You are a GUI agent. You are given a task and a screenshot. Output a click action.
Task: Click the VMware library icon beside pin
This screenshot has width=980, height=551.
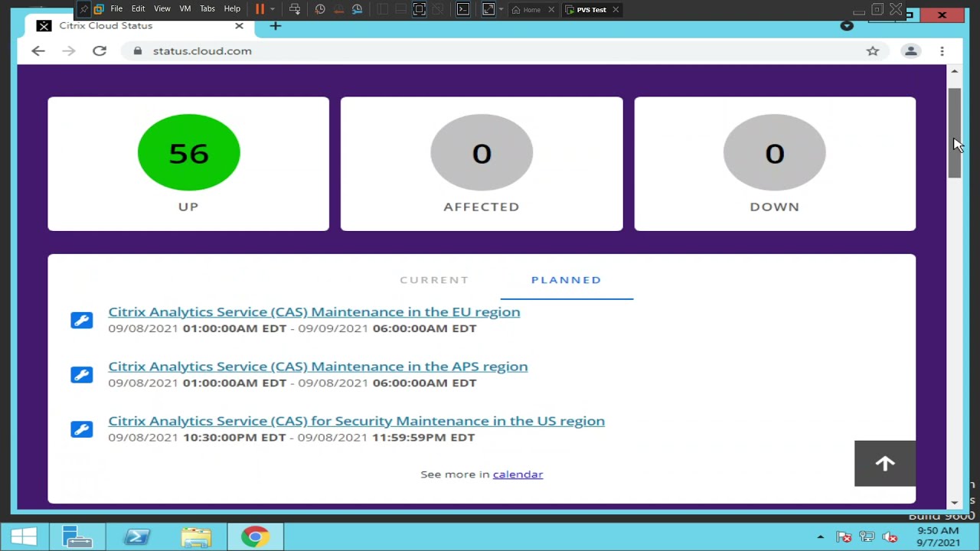99,9
